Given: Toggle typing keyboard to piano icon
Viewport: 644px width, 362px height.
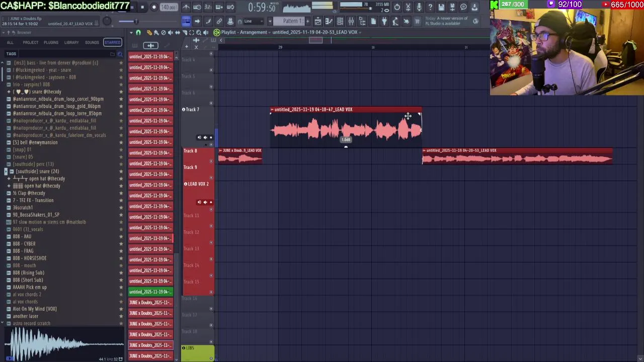Looking at the screenshot, I should 186,21.
